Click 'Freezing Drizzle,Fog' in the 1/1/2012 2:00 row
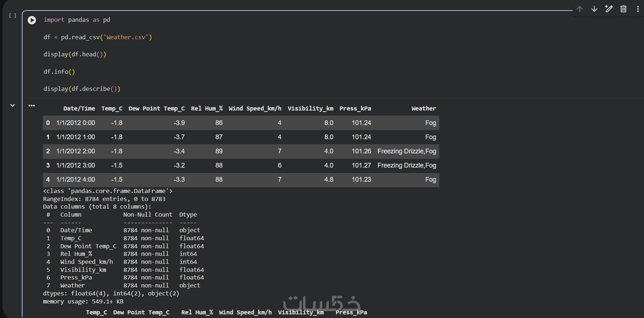This screenshot has height=318, width=644. 407,151
